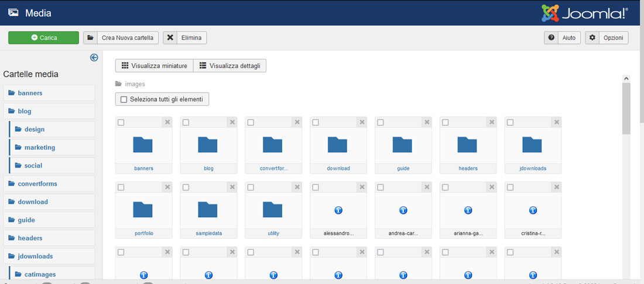Click the Media page title icon

tap(13, 13)
